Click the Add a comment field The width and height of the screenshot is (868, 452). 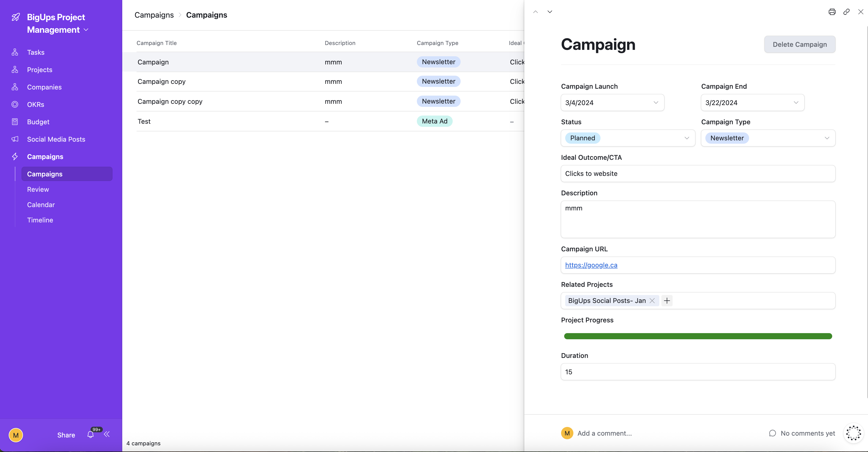pos(605,434)
